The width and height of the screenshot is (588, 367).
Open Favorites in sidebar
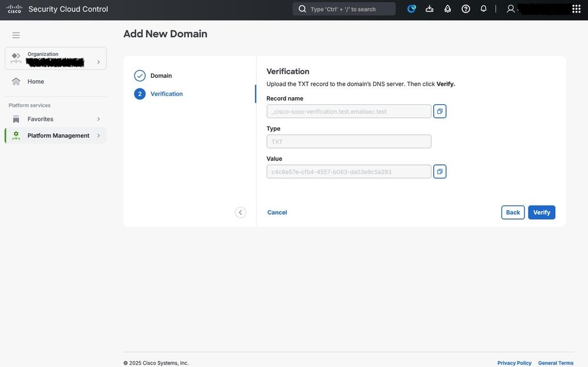[x=55, y=119]
